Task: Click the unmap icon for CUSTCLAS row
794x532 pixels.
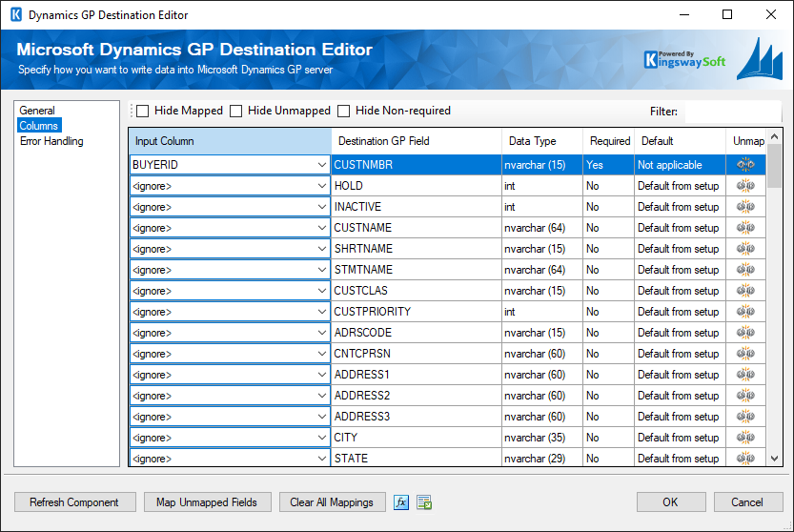Action: coord(745,291)
